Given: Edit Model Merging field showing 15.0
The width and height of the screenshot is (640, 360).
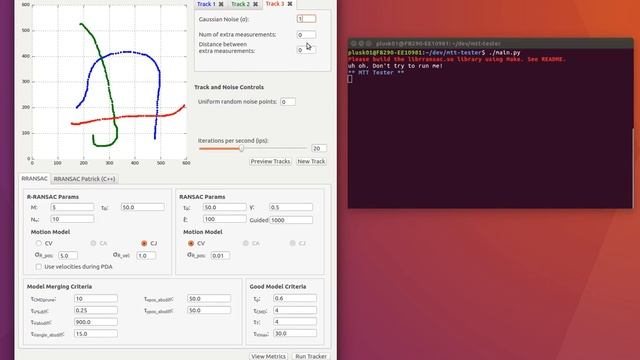Looking at the screenshot, I should 96,333.
